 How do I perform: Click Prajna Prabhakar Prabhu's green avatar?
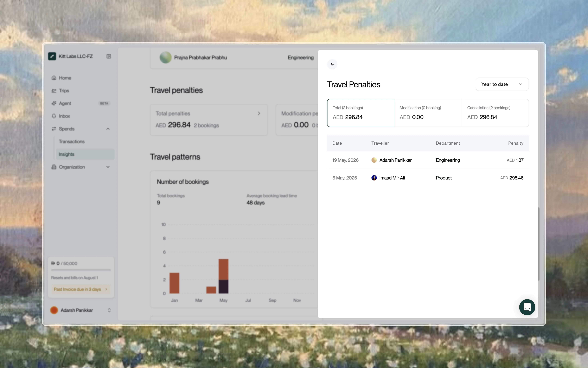pos(165,57)
